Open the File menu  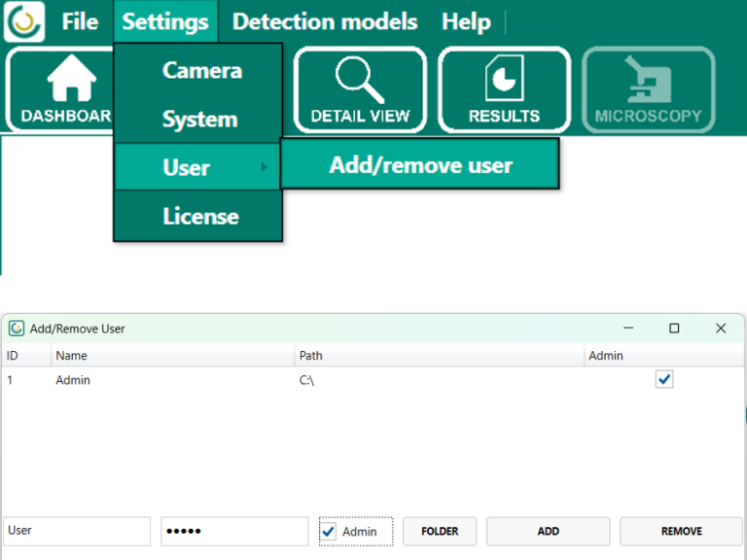[80, 21]
